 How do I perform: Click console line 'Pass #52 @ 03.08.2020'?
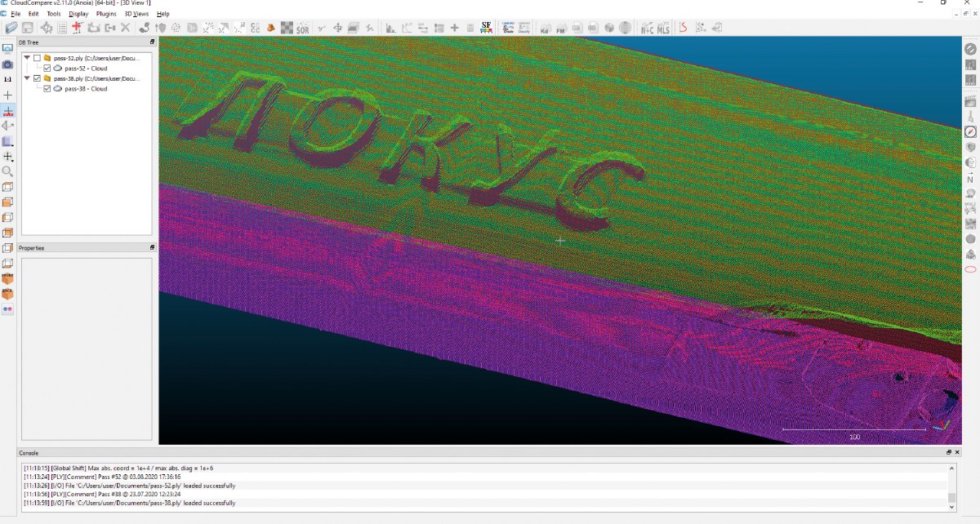click(102, 477)
